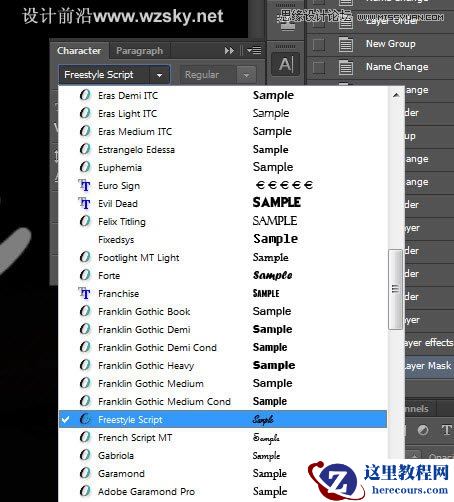The height and width of the screenshot is (502, 454).
Task: Toggle the checkbox beside the Name Change action
Action: point(319,67)
